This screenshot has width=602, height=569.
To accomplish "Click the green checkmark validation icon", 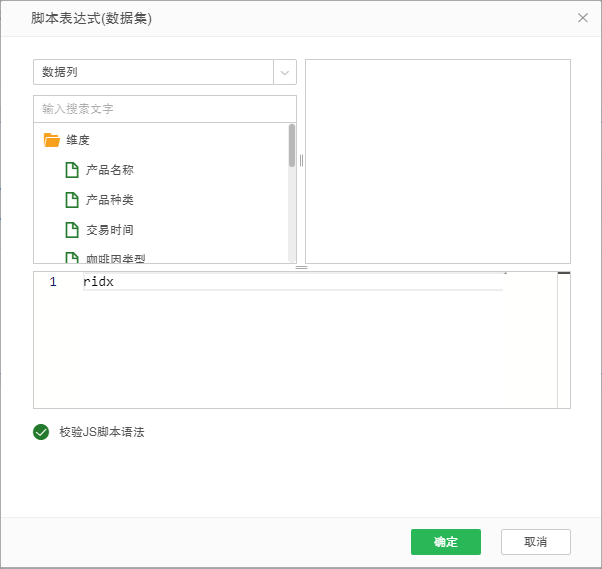I will click(41, 432).
